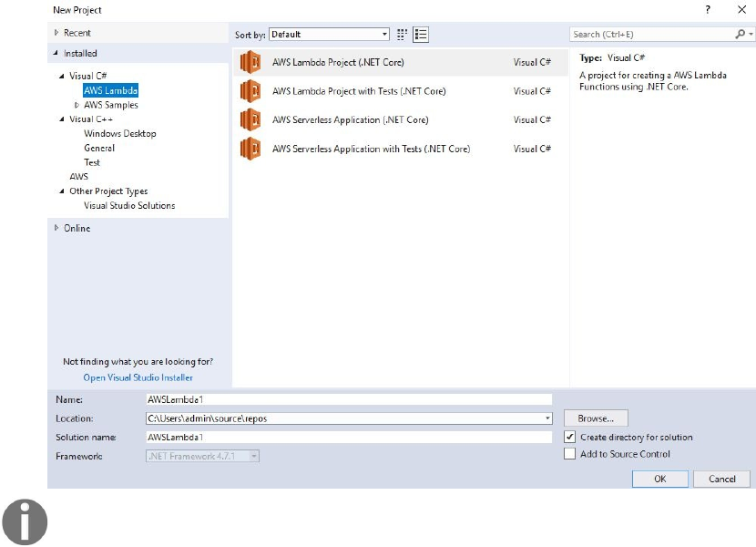Select the AWS tree node
Image resolution: width=756 pixels, height=547 pixels.
tap(78, 177)
